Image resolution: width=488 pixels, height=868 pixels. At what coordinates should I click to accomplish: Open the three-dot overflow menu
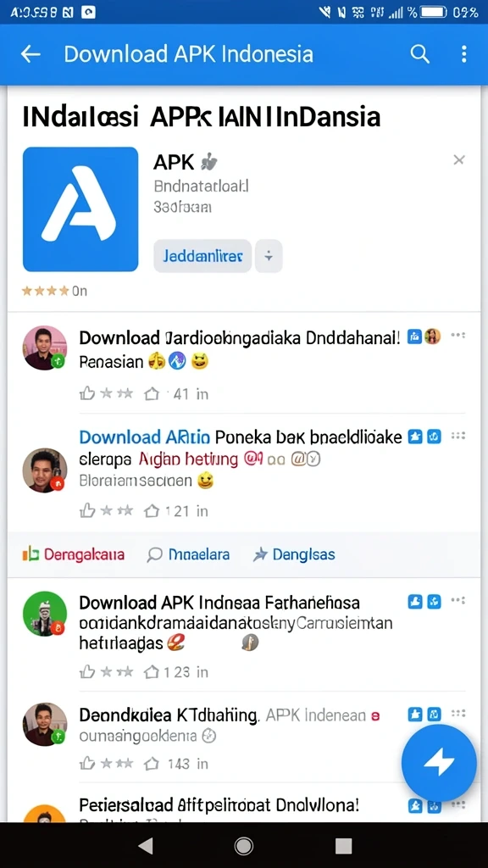[x=463, y=54]
